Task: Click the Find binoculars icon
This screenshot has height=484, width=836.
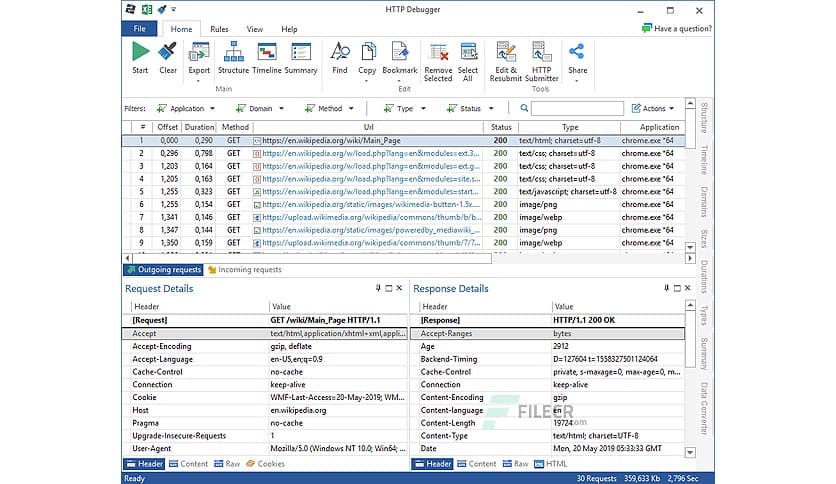Action: click(x=340, y=52)
